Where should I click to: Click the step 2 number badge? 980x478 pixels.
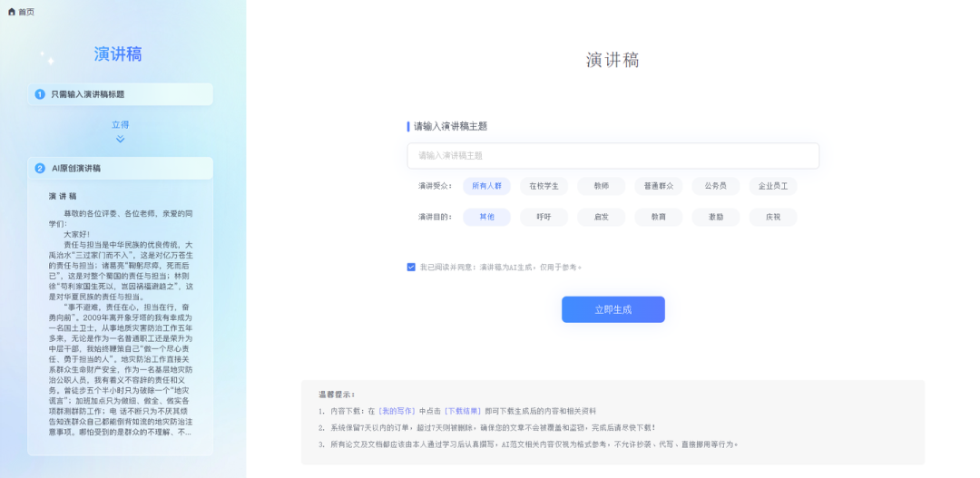[40, 168]
